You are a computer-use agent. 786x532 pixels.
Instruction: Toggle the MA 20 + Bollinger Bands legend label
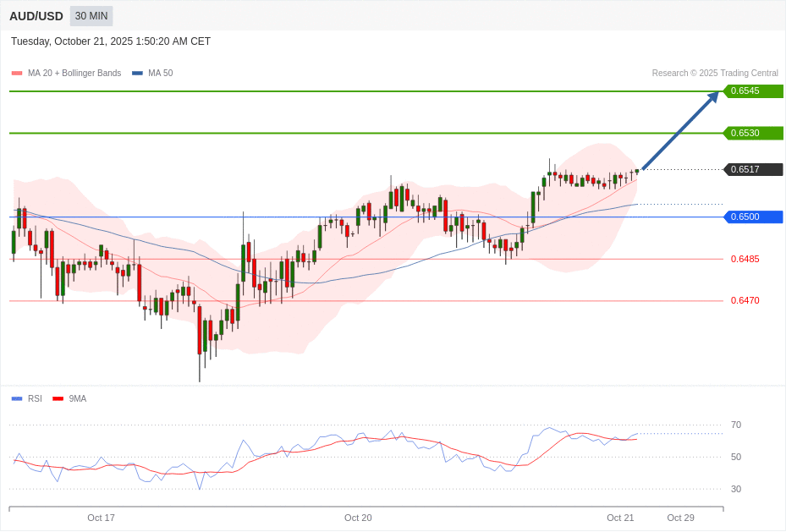click(x=74, y=74)
